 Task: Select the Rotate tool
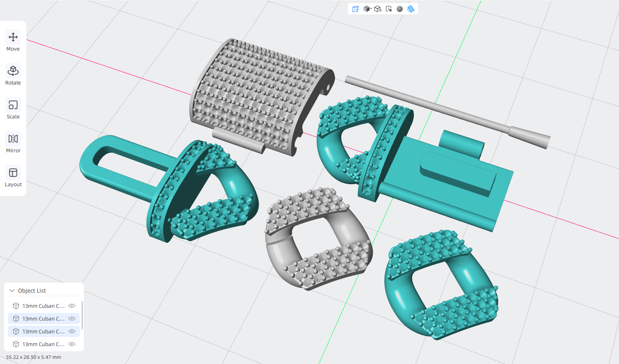(x=13, y=75)
